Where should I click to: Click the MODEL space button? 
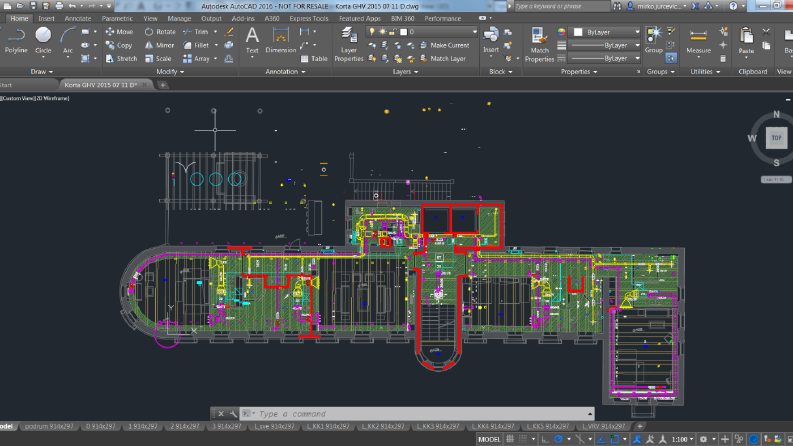pos(489,439)
